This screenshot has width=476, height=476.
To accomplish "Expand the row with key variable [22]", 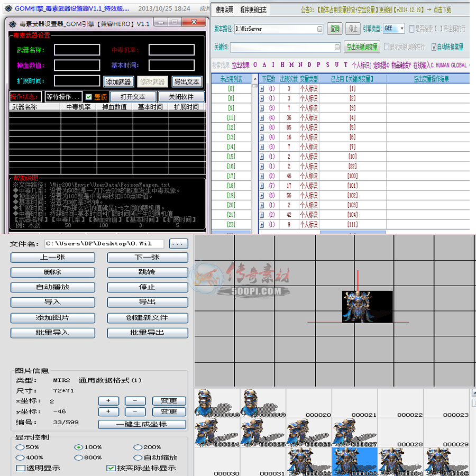I will click(x=262, y=167).
